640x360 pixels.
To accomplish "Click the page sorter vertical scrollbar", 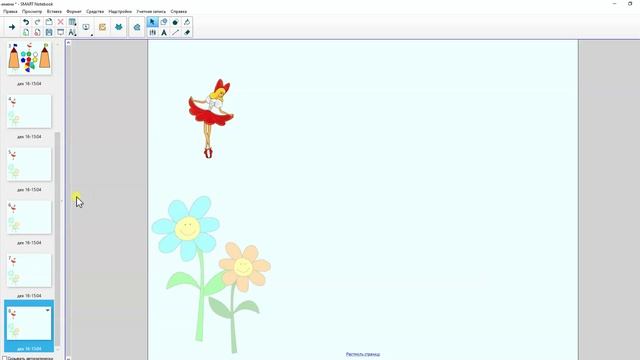I will [58, 239].
